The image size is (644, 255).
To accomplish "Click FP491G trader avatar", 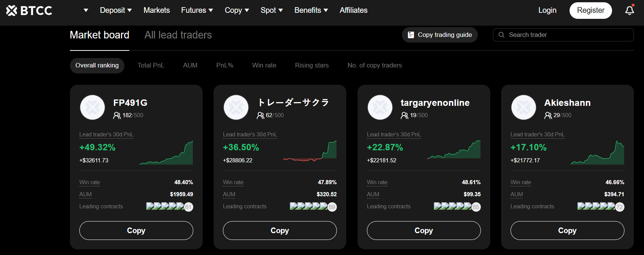I will point(92,107).
